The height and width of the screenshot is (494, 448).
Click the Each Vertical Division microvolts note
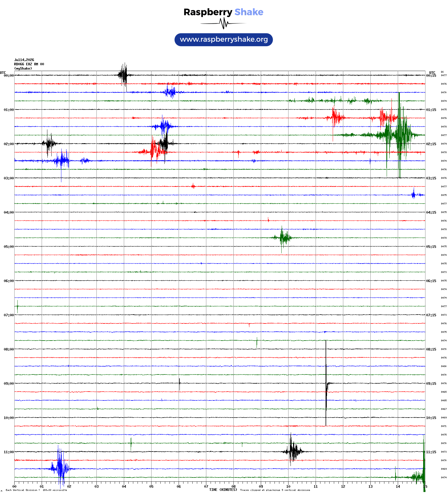36,490
